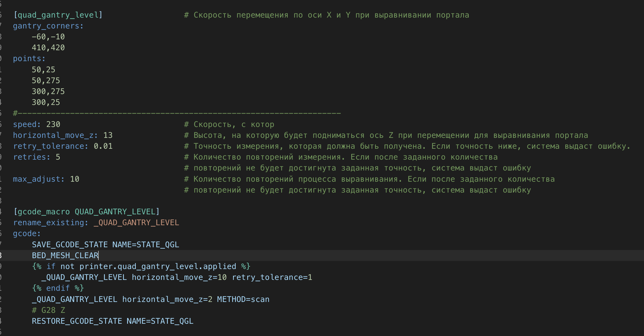Click the BED_MESH_CLEAR command line
This screenshot has height=336, width=644.
coord(65,256)
